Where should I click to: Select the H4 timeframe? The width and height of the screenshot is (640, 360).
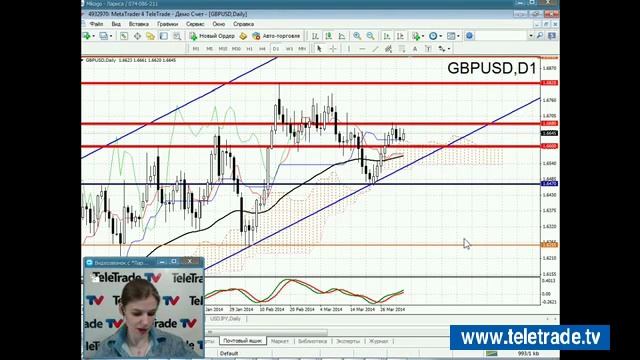262,49
